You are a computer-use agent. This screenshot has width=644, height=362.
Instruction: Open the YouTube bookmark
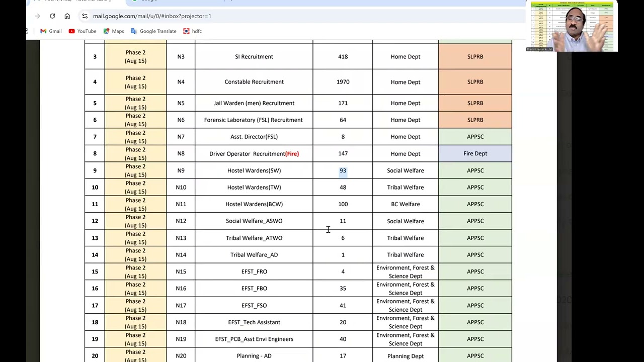(83, 31)
